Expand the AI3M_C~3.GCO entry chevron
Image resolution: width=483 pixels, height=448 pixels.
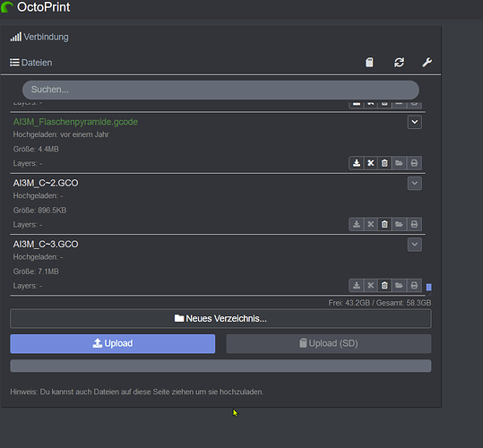(415, 245)
